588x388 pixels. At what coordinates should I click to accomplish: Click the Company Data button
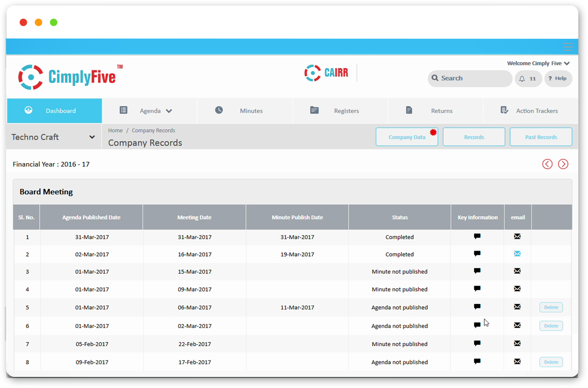[x=407, y=137]
